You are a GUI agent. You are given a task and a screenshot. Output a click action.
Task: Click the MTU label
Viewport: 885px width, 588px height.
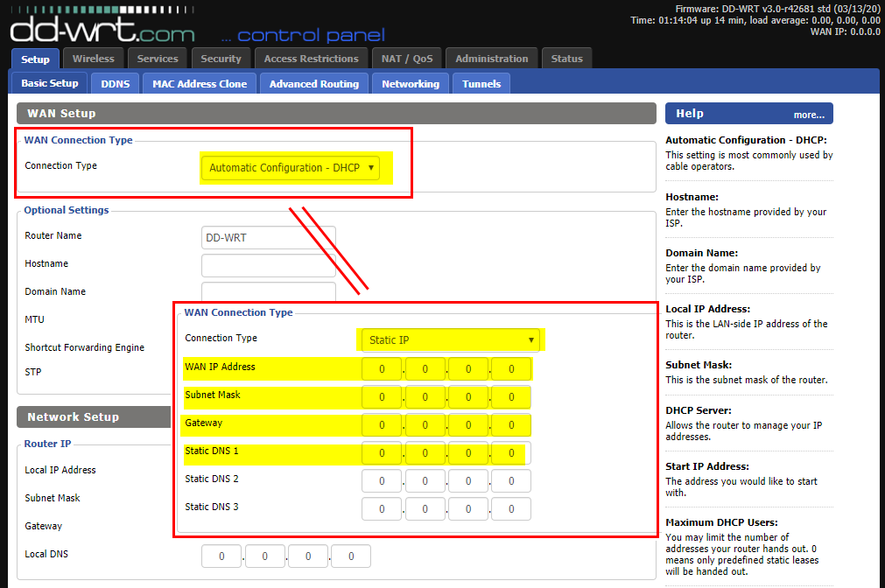[x=34, y=319]
